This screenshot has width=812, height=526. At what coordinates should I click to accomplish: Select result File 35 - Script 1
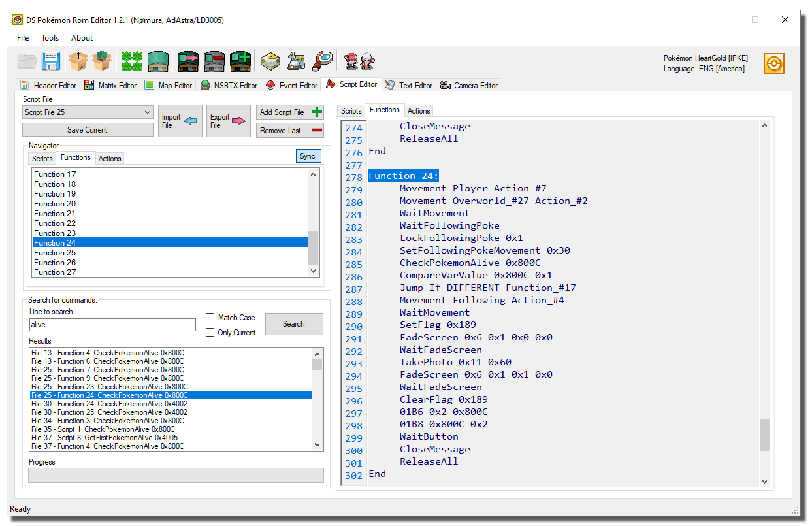click(171, 429)
